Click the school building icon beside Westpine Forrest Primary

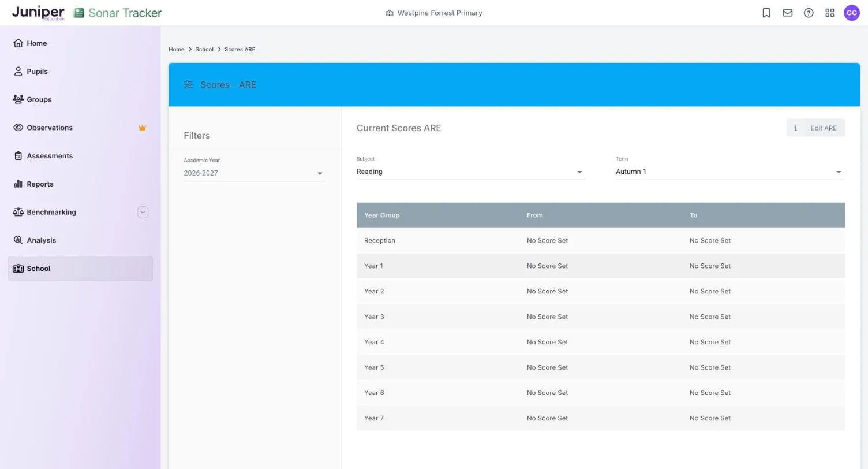pos(390,13)
